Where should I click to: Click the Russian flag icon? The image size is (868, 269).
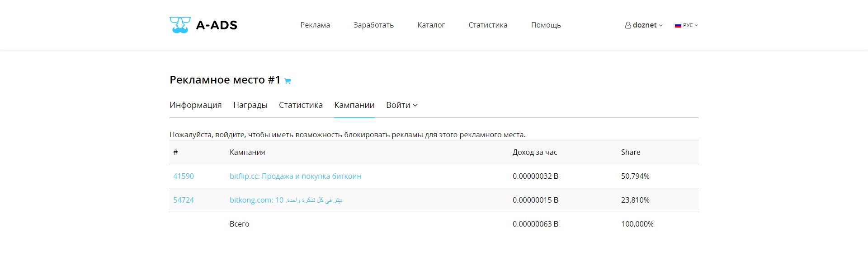678,25
